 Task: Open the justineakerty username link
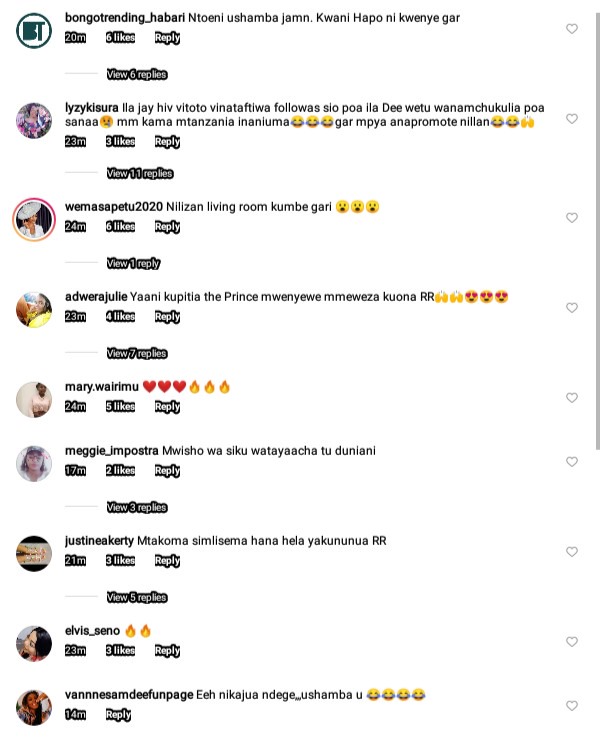tap(99, 541)
